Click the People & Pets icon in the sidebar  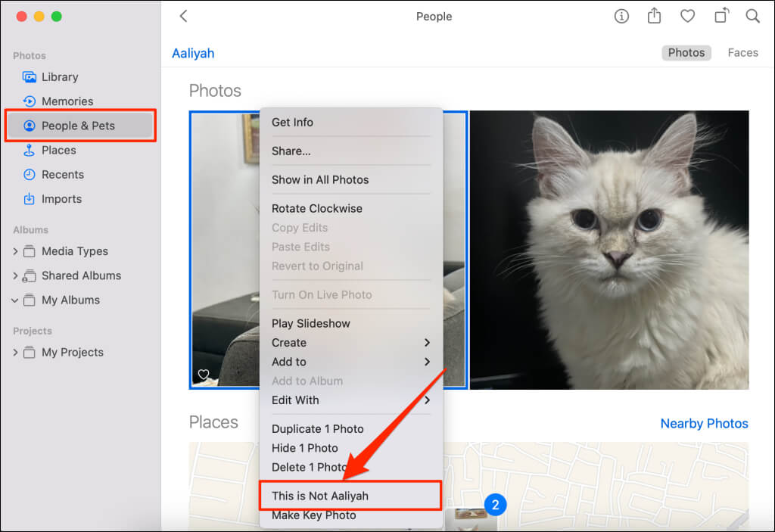(30, 126)
